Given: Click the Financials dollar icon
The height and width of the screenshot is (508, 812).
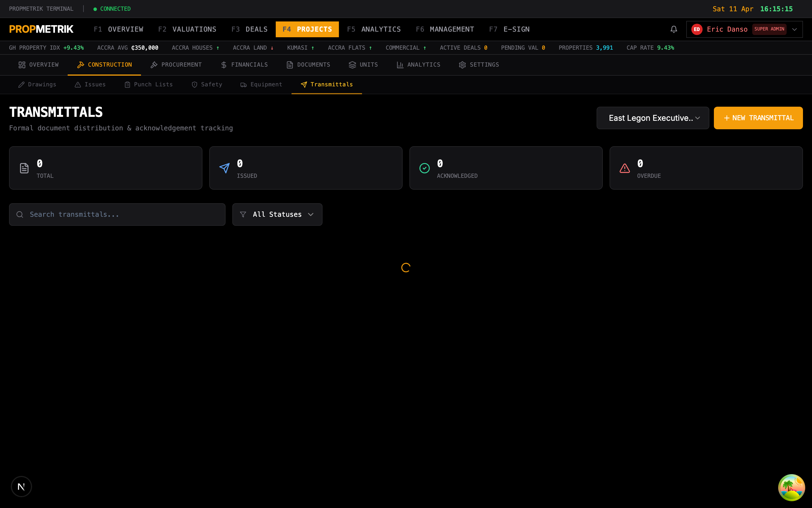Looking at the screenshot, I should (x=224, y=65).
